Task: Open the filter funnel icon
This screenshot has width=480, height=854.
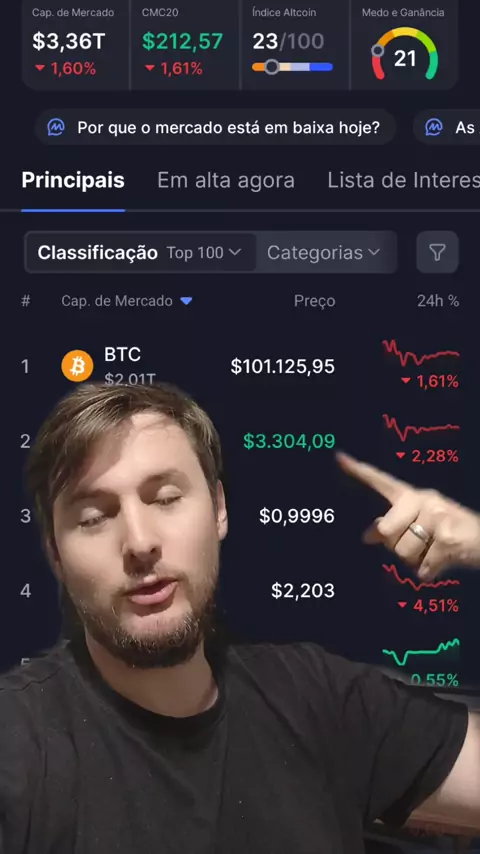Action: [x=438, y=252]
